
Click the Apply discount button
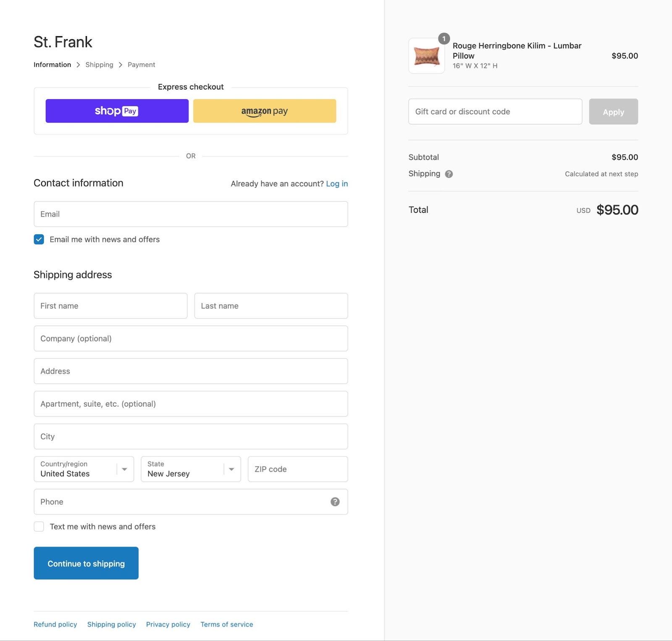point(613,112)
